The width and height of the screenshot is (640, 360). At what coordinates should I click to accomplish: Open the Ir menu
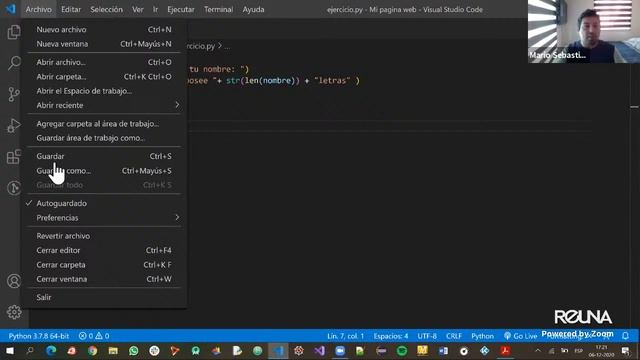155,9
